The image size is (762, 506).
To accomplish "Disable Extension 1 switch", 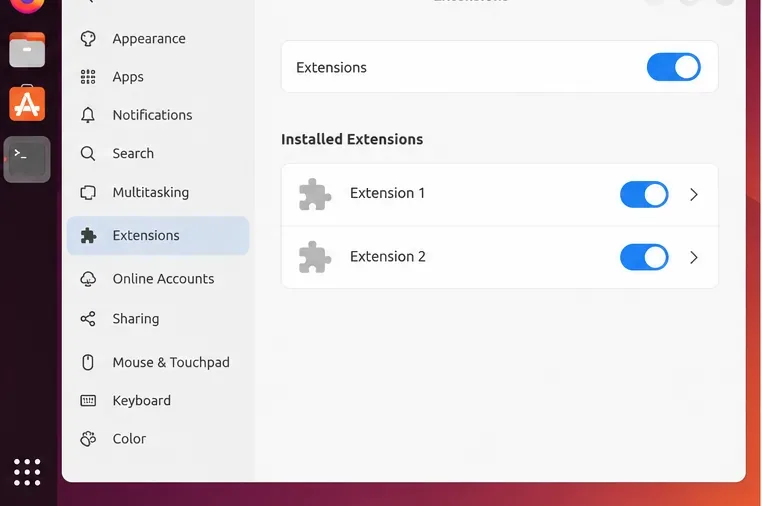I will pyautogui.click(x=644, y=194).
